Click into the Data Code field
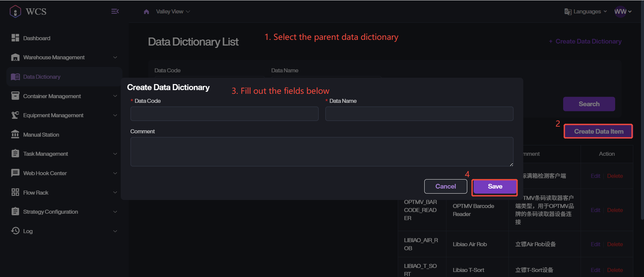The image size is (644, 277). point(224,114)
